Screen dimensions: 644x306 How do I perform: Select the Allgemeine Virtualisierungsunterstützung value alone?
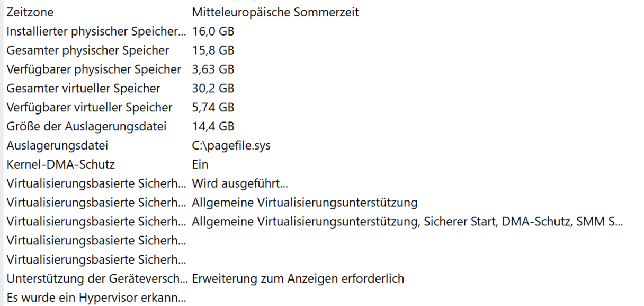[x=305, y=203]
